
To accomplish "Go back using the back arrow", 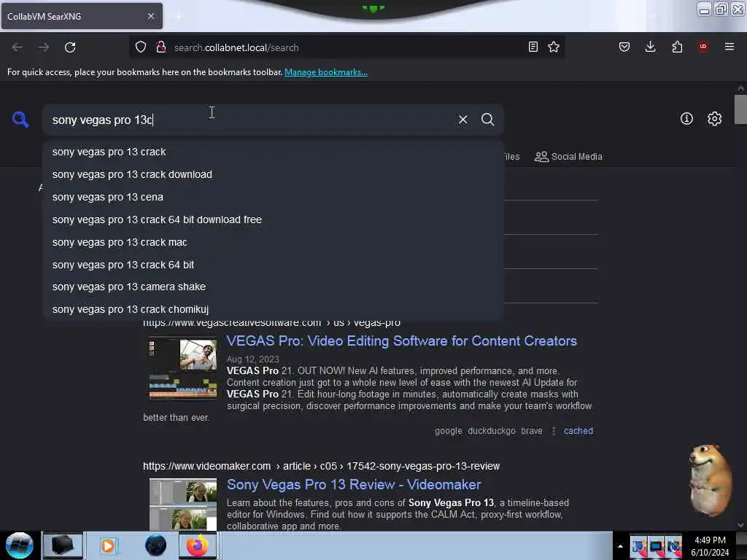I will pyautogui.click(x=18, y=47).
